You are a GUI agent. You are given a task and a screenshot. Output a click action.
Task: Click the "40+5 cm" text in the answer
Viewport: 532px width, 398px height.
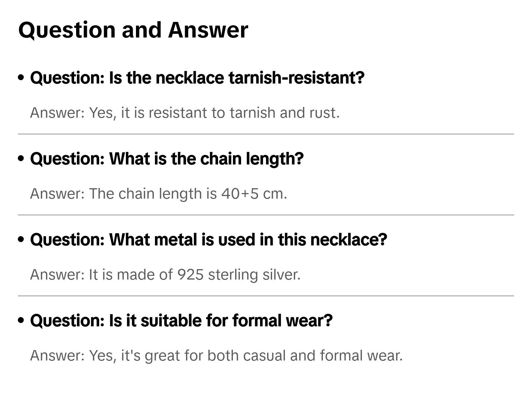tap(254, 194)
